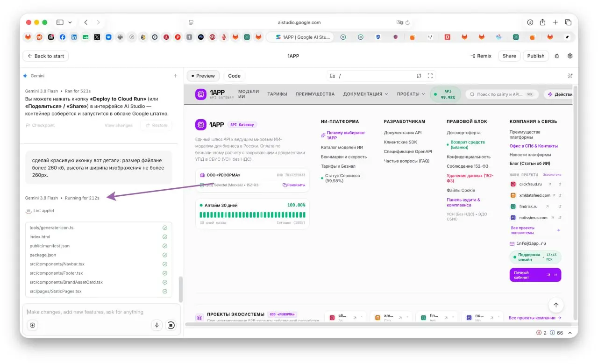Open the Reddit bookmark icon
The height and width of the screenshot is (364, 598).
39,37
